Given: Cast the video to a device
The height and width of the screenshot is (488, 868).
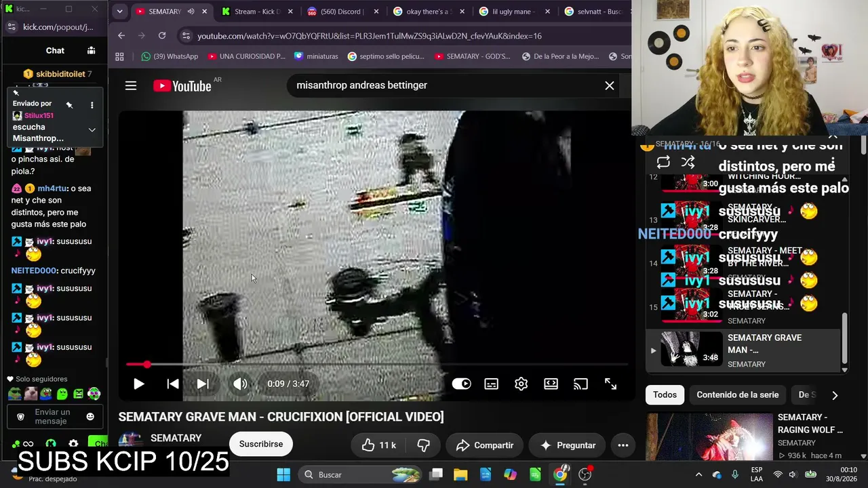Looking at the screenshot, I should tap(580, 384).
